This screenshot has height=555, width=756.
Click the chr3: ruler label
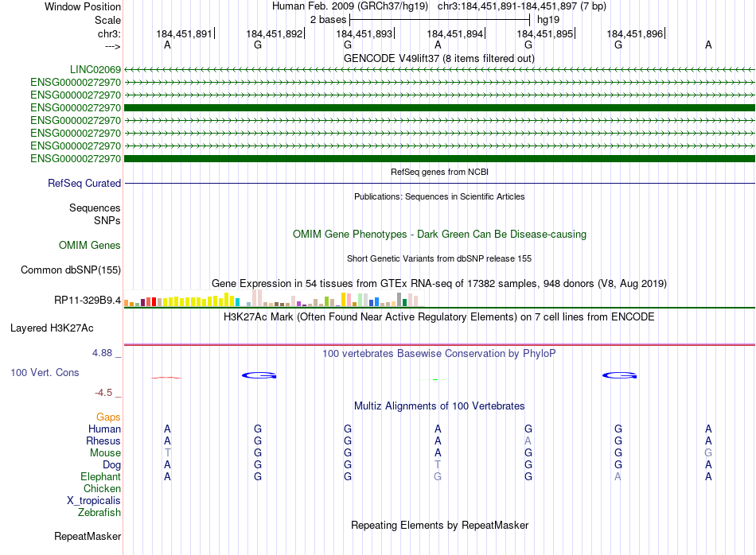[109, 33]
